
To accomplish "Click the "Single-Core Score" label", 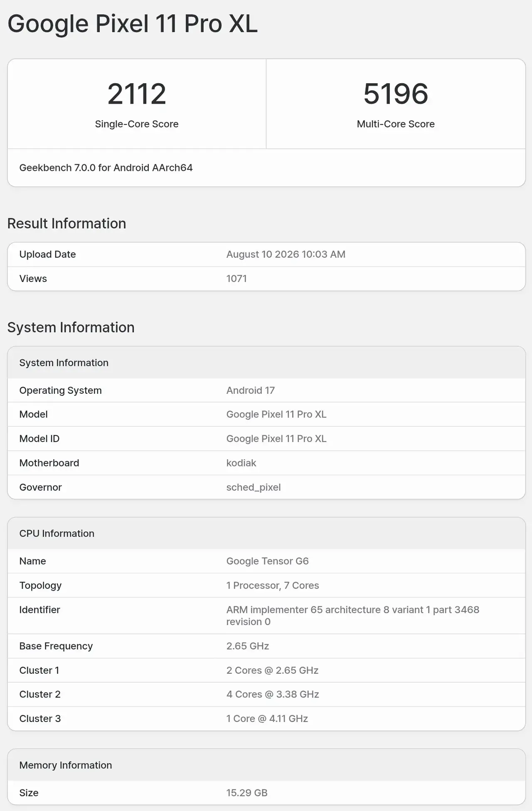I will click(x=137, y=124).
